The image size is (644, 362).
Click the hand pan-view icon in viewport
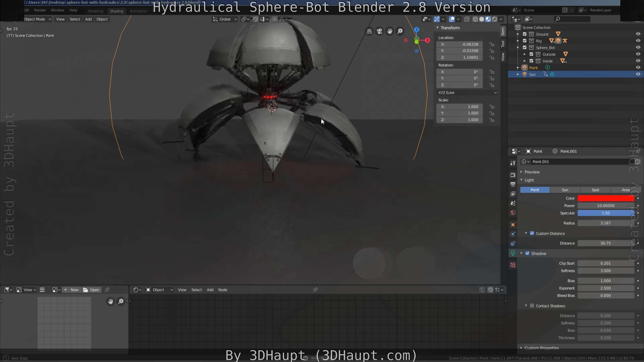(x=390, y=31)
